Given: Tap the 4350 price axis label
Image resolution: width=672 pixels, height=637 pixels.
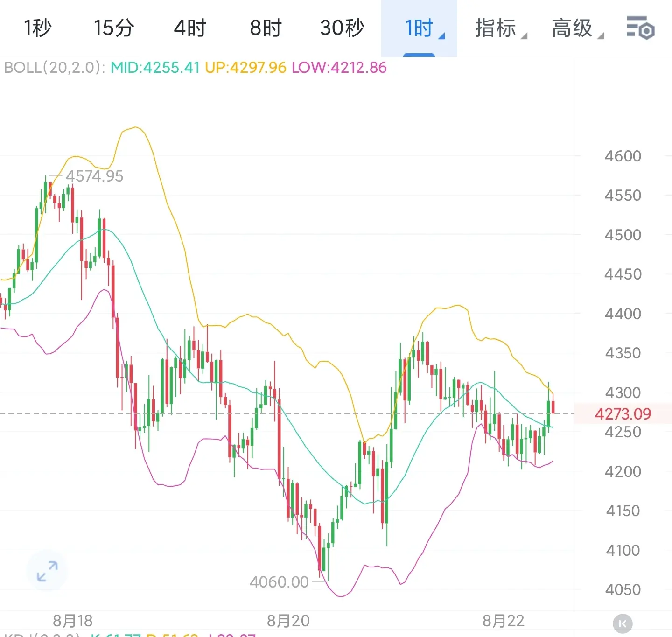Looking at the screenshot, I should click(x=623, y=353).
